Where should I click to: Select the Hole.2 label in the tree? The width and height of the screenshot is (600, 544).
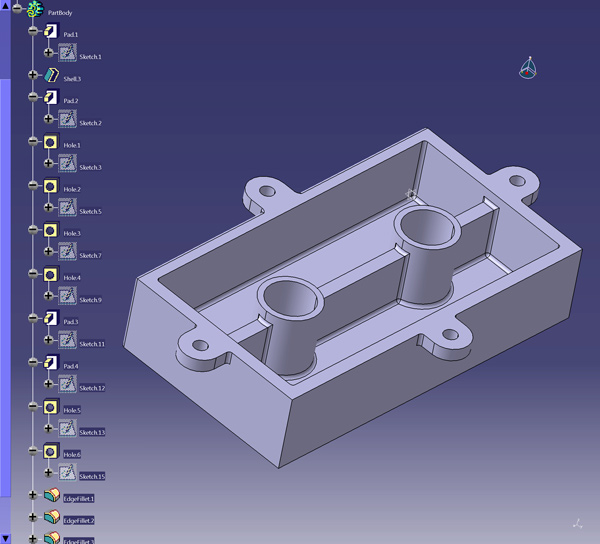[x=72, y=189]
